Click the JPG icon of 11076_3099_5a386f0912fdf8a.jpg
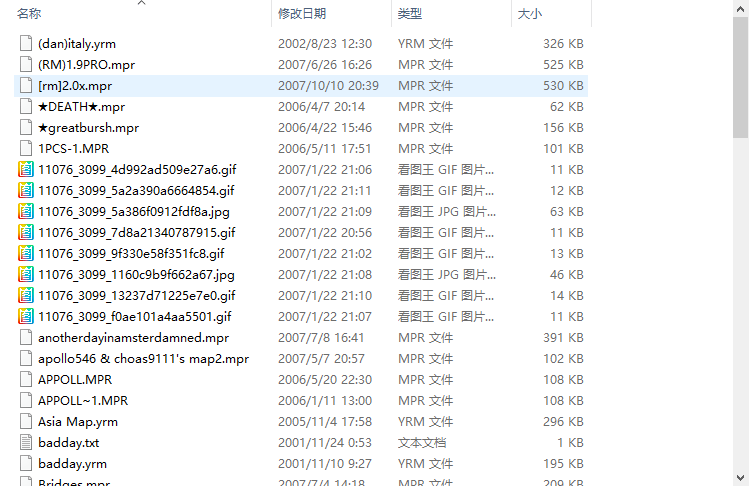Viewport: 749px width, 486px height. coord(26,212)
